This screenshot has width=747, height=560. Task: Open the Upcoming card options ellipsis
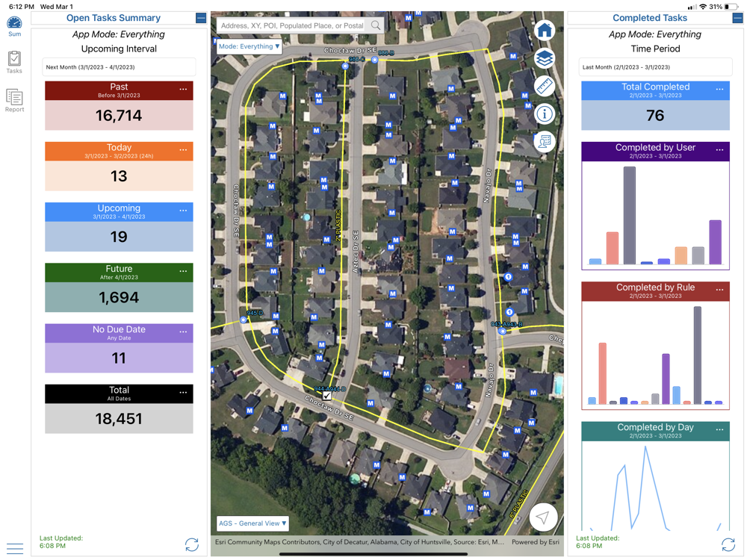(183, 210)
